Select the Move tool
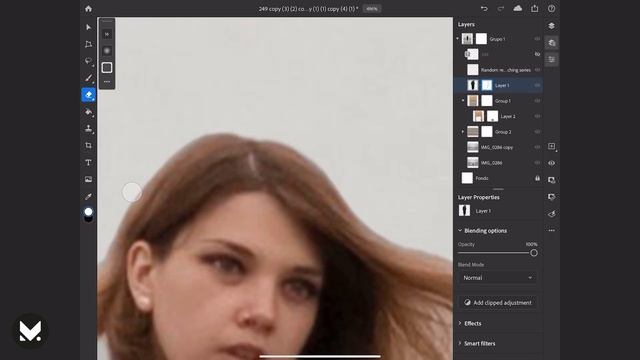This screenshot has width=640, height=360. (x=89, y=27)
